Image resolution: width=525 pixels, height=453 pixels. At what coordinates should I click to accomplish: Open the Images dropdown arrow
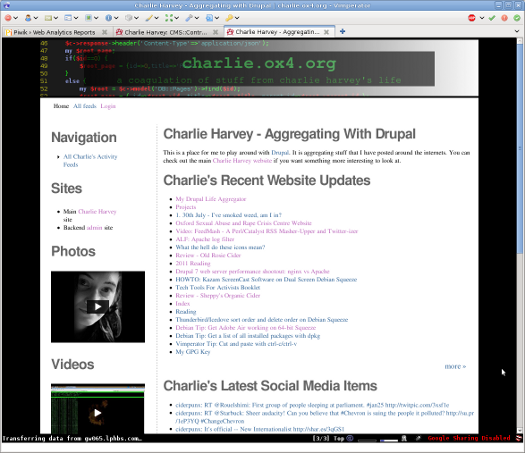click(96, 18)
